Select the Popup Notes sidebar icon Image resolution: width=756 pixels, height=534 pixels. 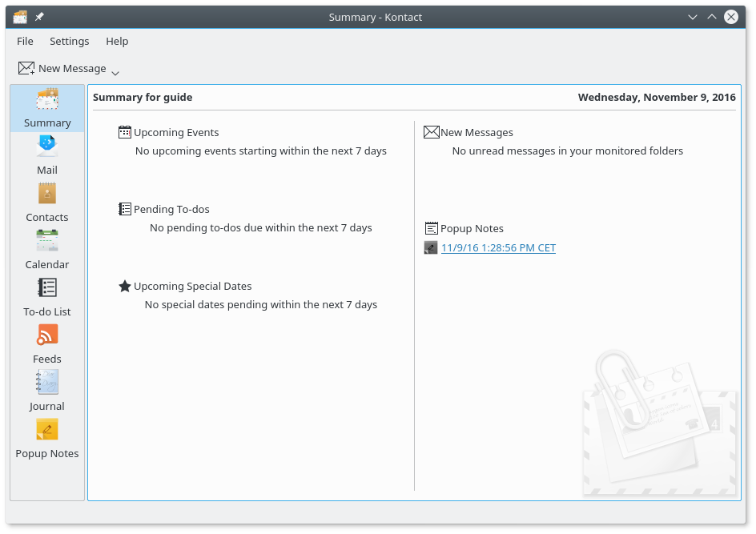pyautogui.click(x=47, y=429)
